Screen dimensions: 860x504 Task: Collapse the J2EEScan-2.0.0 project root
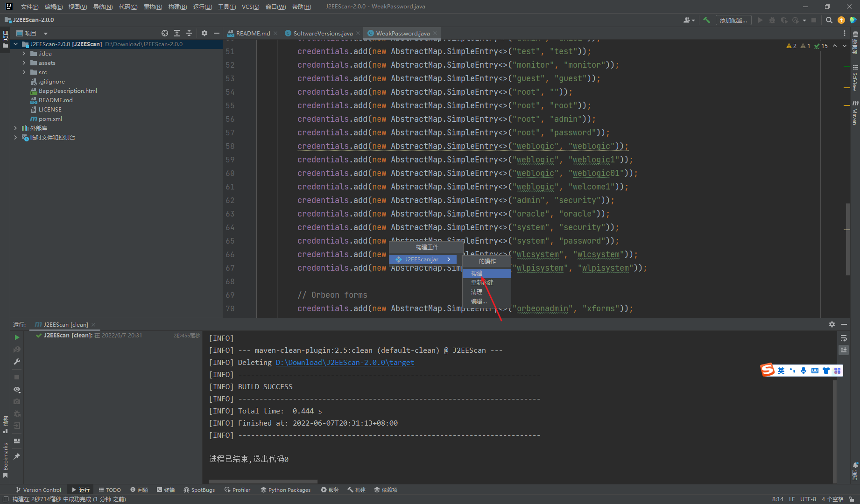[x=16, y=44]
